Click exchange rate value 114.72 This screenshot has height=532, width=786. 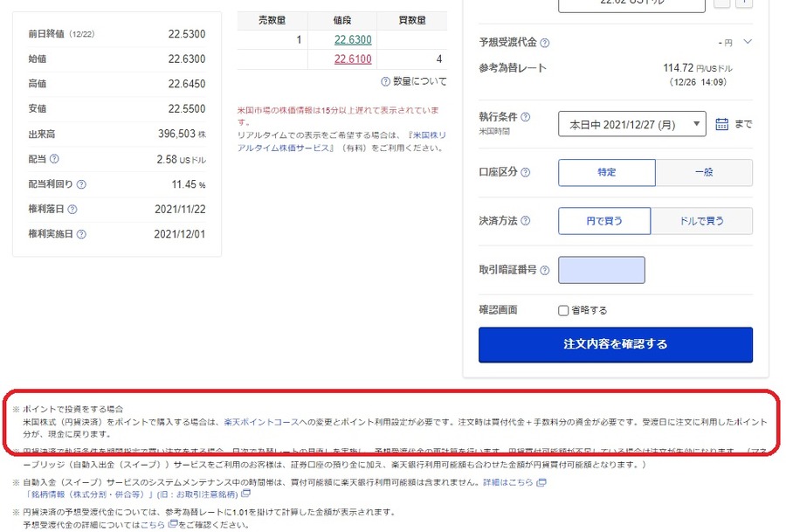pos(679,67)
